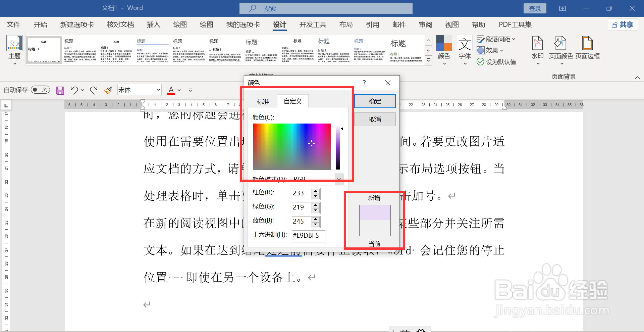Open the Page Color (页面颜色) menu
The width and height of the screenshot is (644, 332).
point(560,50)
